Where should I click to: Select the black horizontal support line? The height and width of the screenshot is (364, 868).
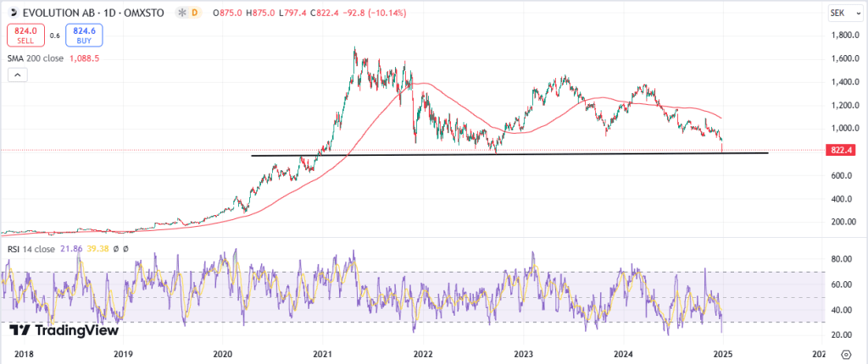tap(509, 153)
